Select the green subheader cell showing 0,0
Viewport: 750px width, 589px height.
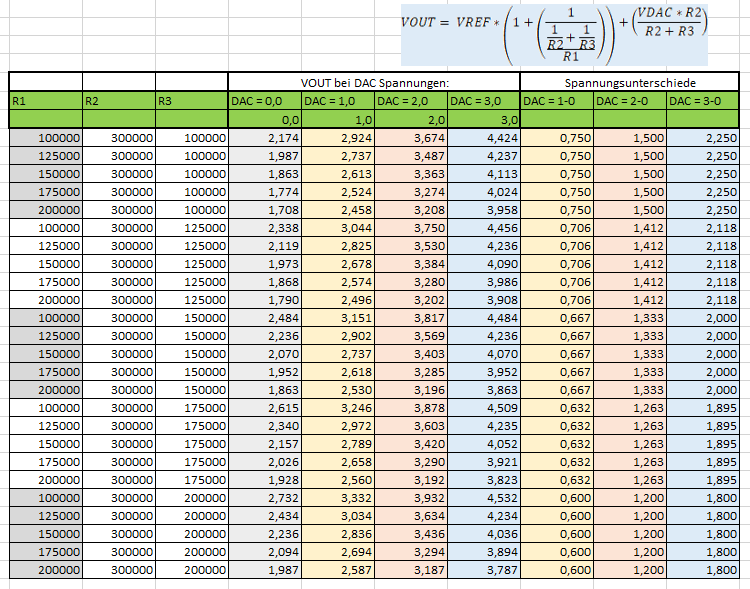click(x=265, y=119)
